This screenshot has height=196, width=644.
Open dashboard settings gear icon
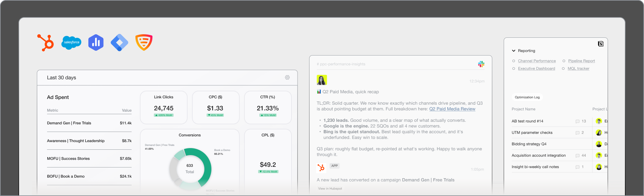287,78
